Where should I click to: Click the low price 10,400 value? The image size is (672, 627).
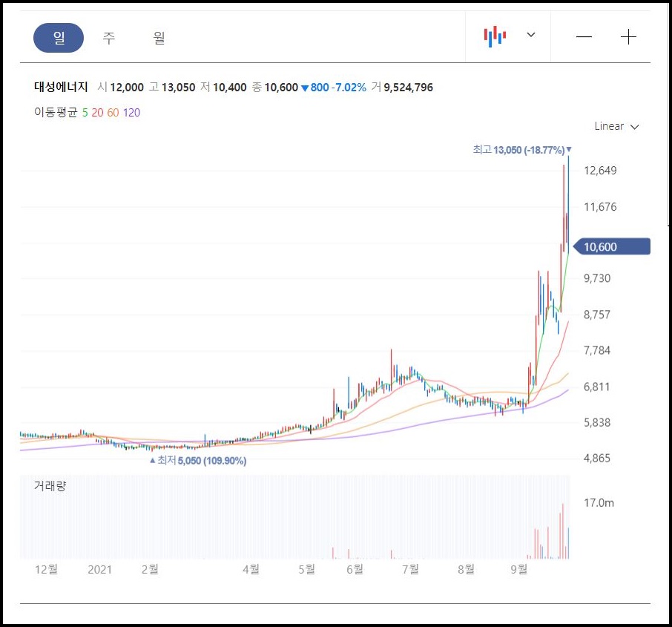click(x=230, y=88)
